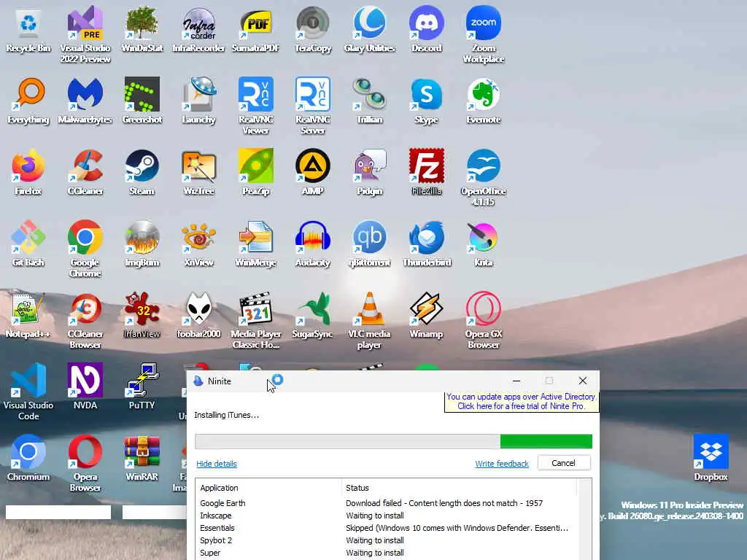This screenshot has width=747, height=560.
Task: Open the CCleaner shortcut
Action: point(85,173)
